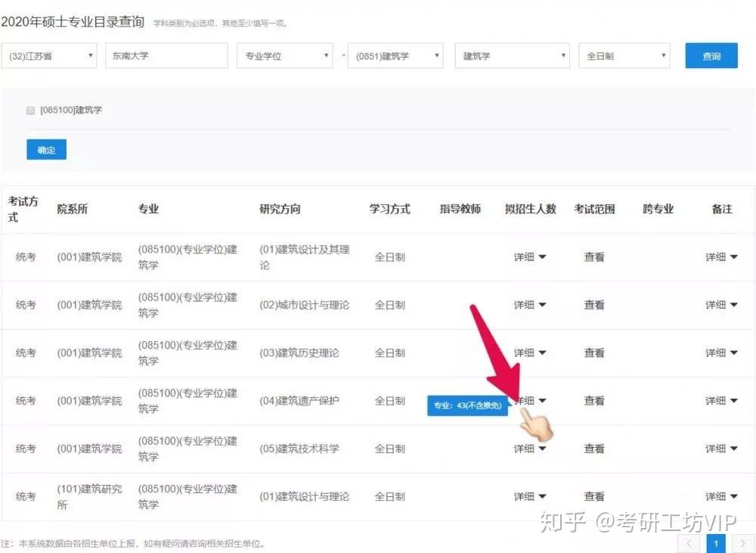This screenshot has width=756, height=553.
Task: Select the 备注 column header
Action: [722, 209]
